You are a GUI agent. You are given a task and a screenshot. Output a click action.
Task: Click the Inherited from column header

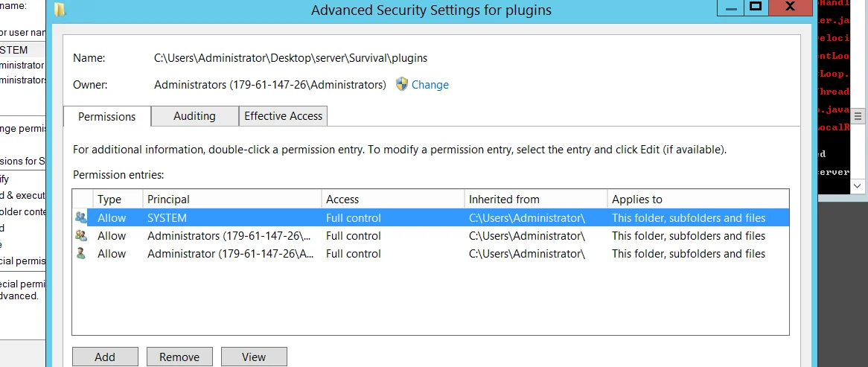535,200
